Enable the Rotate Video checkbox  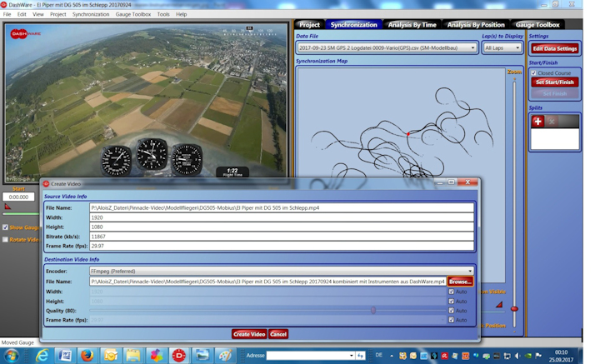click(x=5, y=239)
